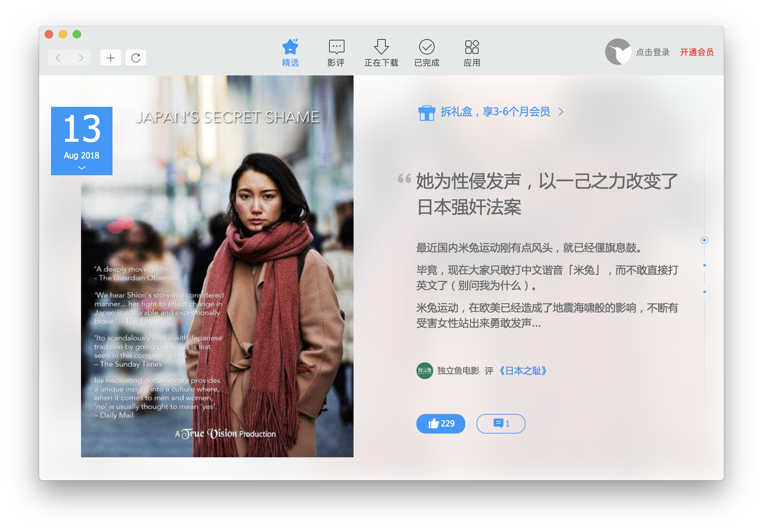Open the 影评 reviews speech bubble icon

(336, 47)
